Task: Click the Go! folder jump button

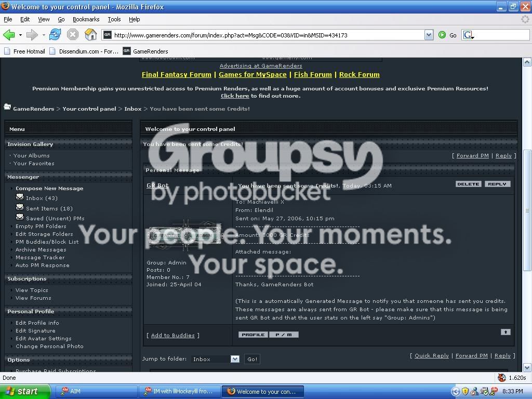Action: pos(252,359)
